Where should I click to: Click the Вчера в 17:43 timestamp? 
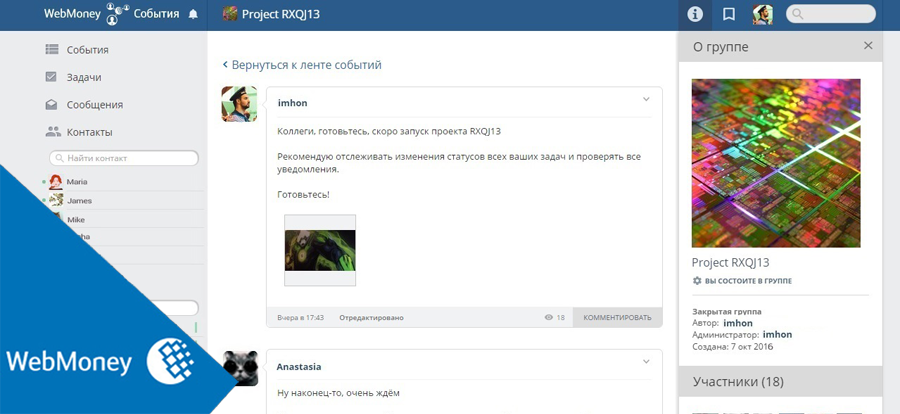point(301,318)
